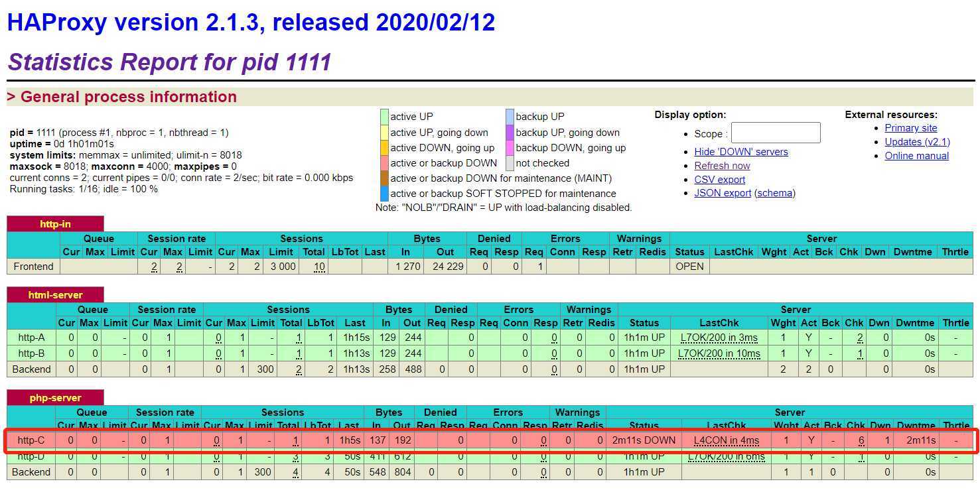
Task: Click http-A last session 1h15s
Action: pyautogui.click(x=356, y=338)
